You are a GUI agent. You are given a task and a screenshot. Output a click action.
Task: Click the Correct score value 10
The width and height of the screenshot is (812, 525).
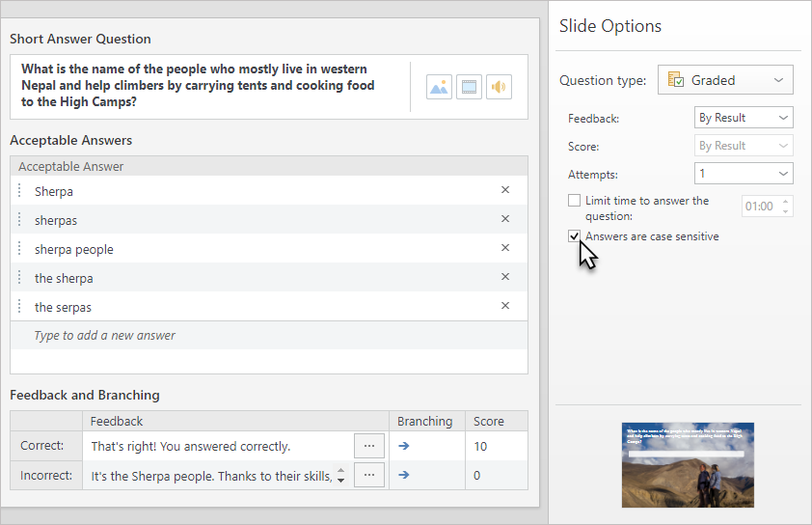pos(497,446)
